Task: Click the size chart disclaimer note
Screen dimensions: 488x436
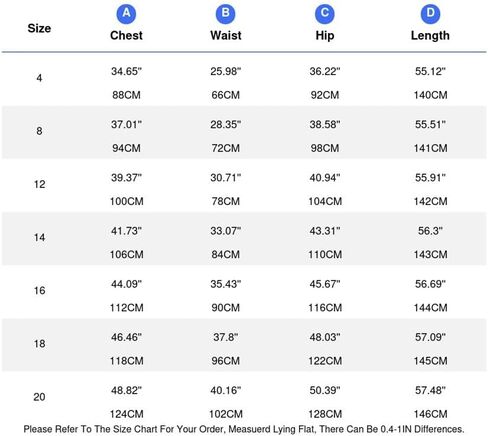Action: point(244,429)
